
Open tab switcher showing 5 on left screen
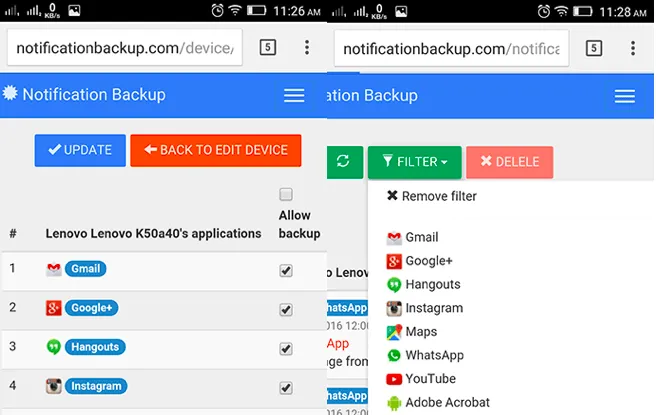pyautogui.click(x=268, y=47)
